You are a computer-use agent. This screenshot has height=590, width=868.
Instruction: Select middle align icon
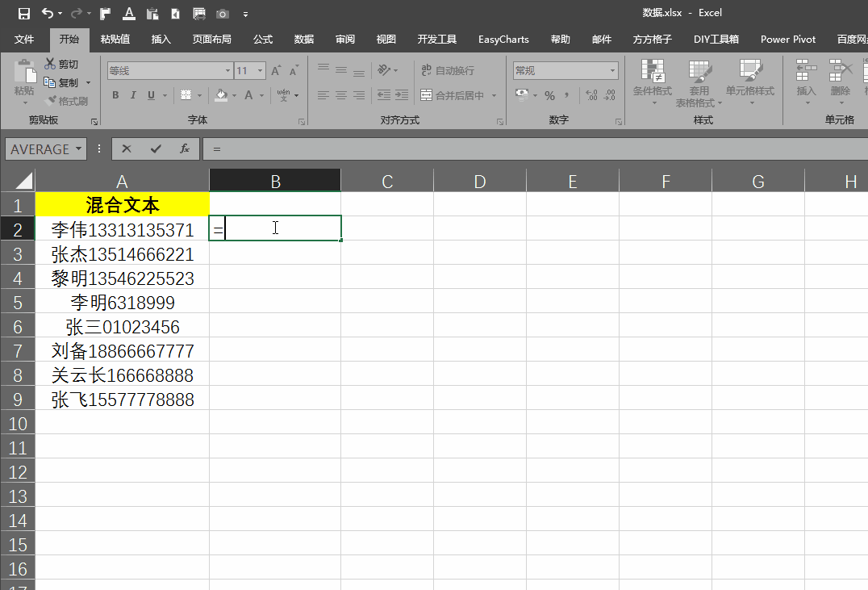coord(341,70)
